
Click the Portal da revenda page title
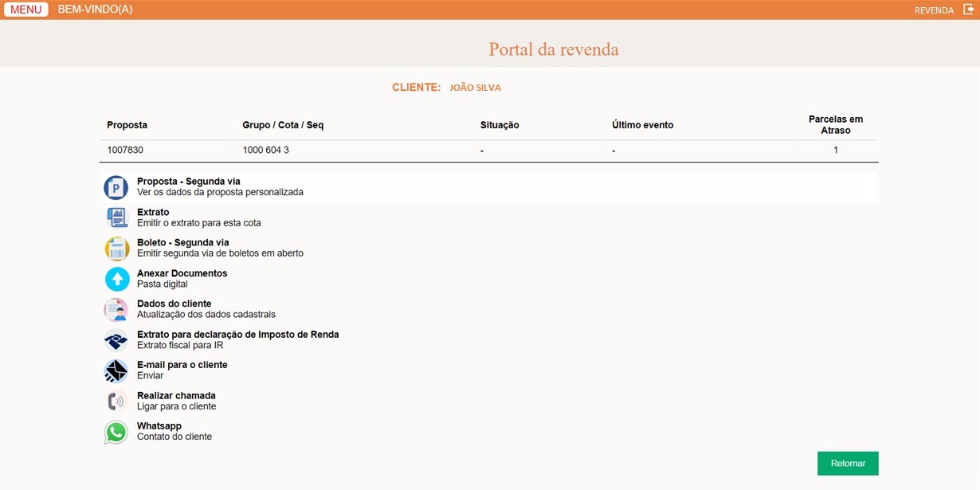pyautogui.click(x=553, y=49)
